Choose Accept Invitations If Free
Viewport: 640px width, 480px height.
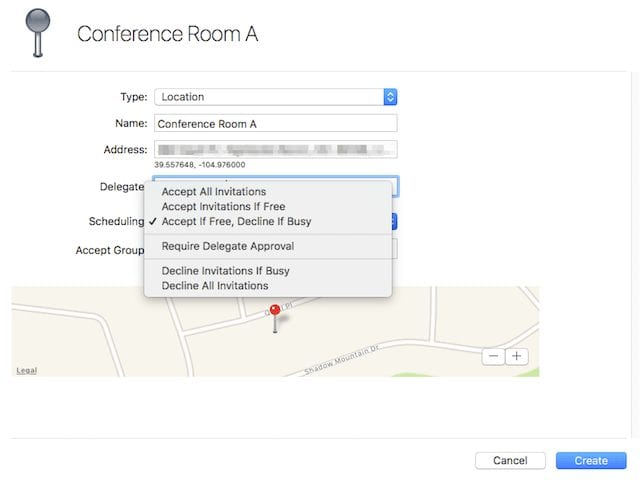(223, 207)
